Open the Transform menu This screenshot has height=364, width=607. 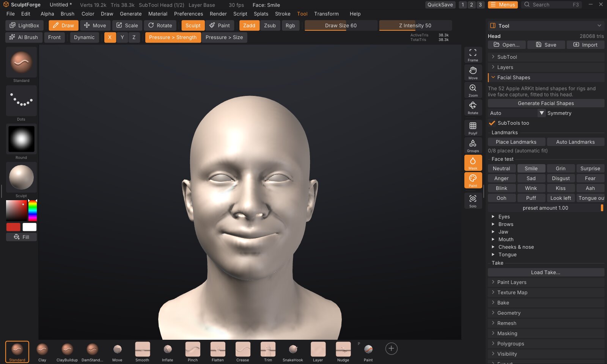pos(326,14)
